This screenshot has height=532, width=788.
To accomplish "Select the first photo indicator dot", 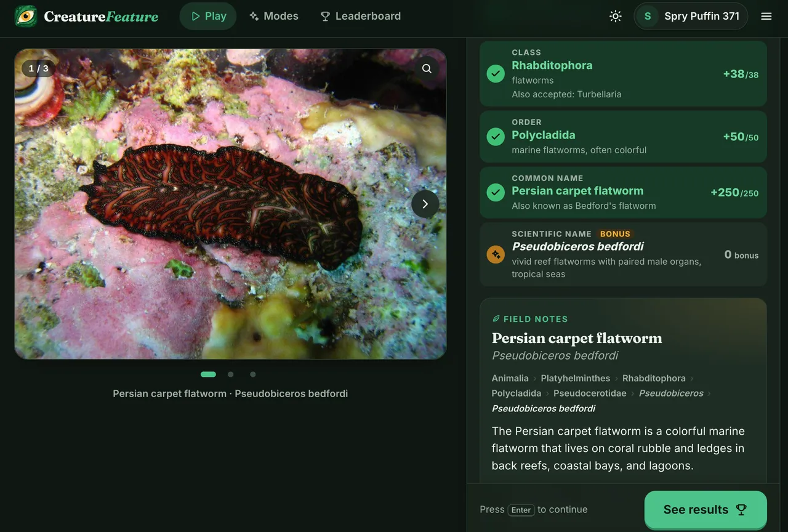I will (208, 374).
